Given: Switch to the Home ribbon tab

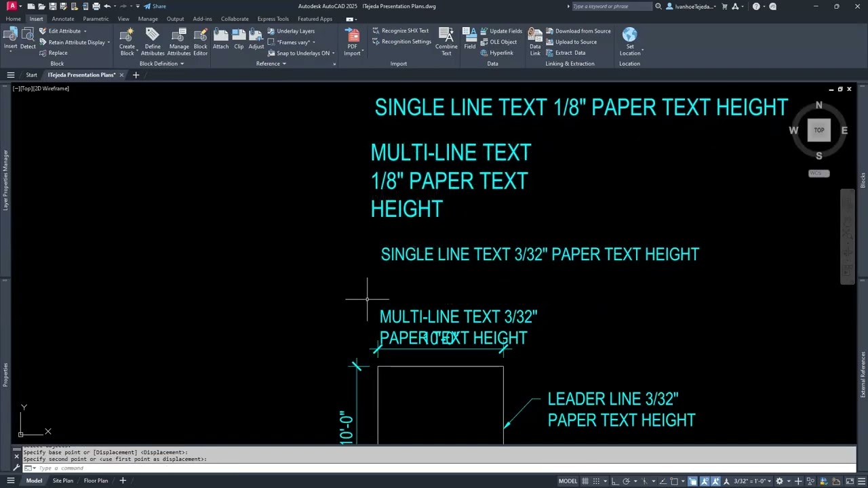Looking at the screenshot, I should tap(13, 19).
